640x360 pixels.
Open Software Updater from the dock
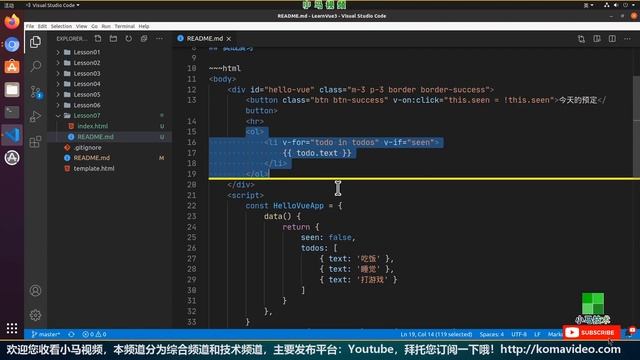(12, 158)
